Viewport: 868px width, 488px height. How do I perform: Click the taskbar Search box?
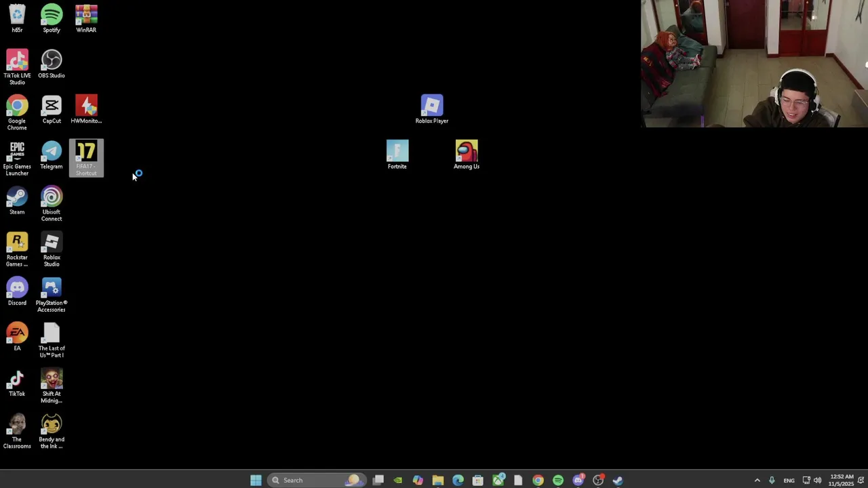316,480
